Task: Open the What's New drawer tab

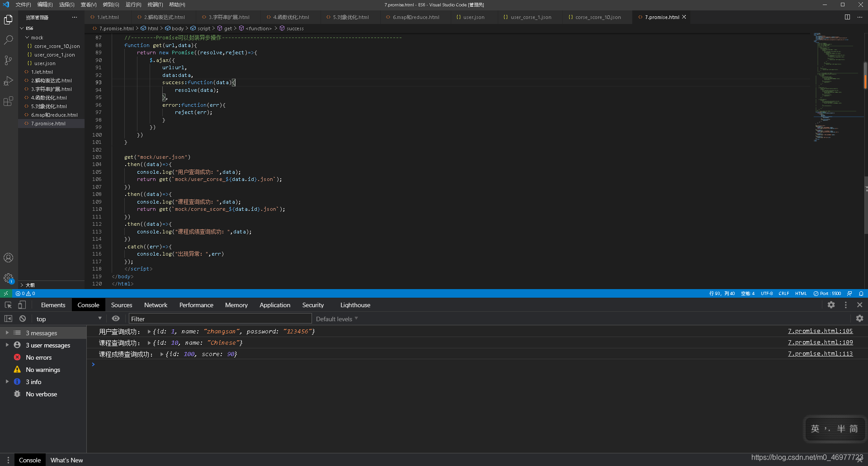Action: tap(66, 460)
